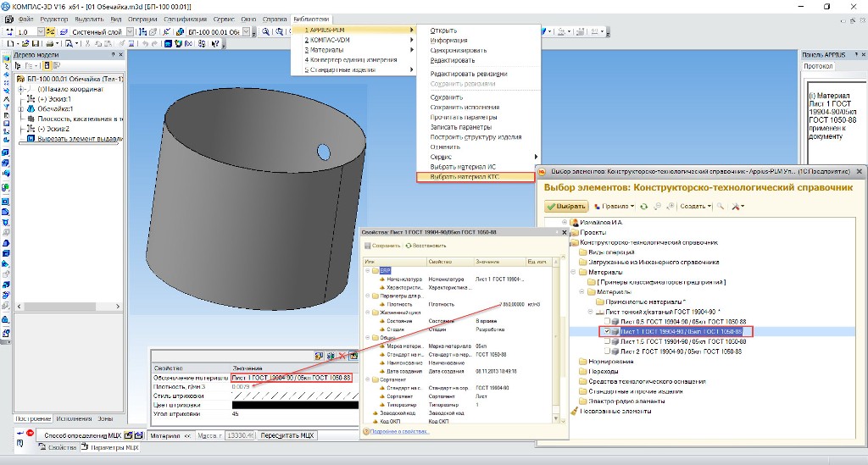Viewport: 868px width, 465px height.
Task: Check the Лист 1,5 ГОСТ 19904-90 checkbox
Action: point(607,341)
